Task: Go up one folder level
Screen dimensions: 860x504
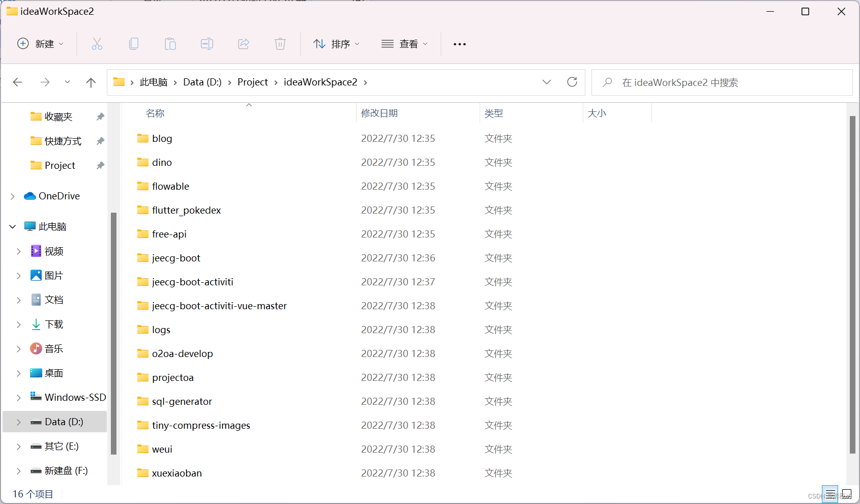Action: click(x=91, y=82)
